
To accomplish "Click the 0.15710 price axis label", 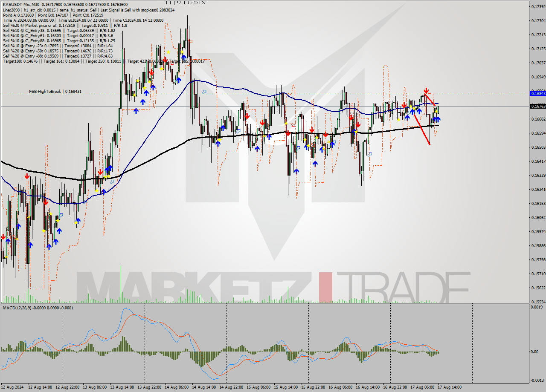I will tap(538, 274).
